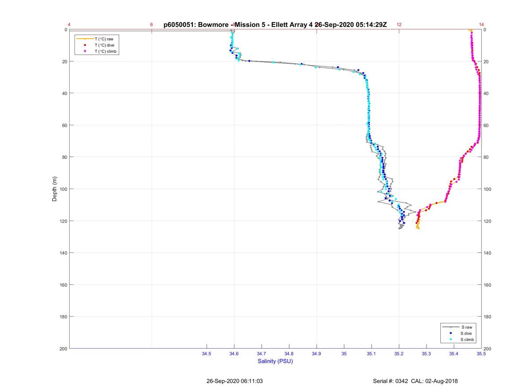This screenshot has height=392, width=532.
Task: Select the 35.4 salinity tick label
Action: tap(454, 354)
